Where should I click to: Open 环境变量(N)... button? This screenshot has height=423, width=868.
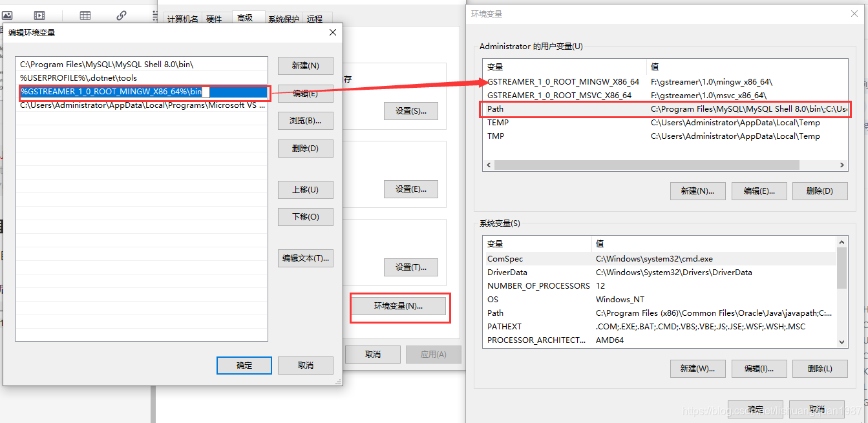pos(398,306)
